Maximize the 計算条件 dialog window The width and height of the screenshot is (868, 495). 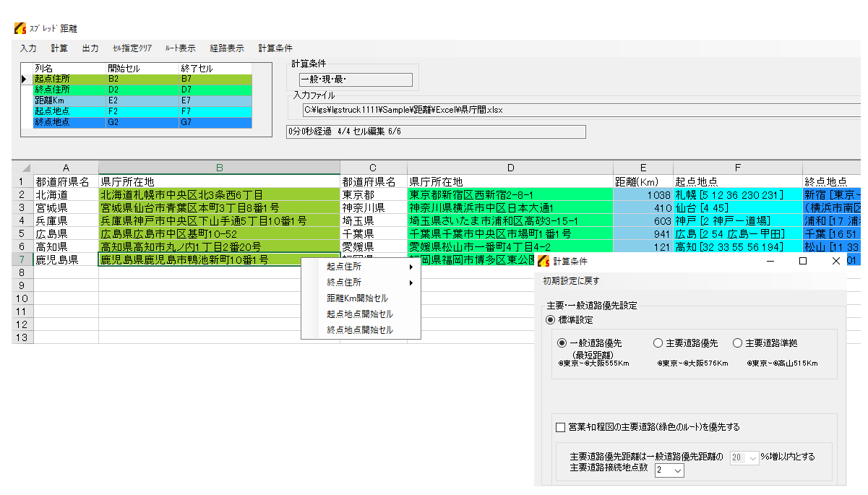coord(802,261)
